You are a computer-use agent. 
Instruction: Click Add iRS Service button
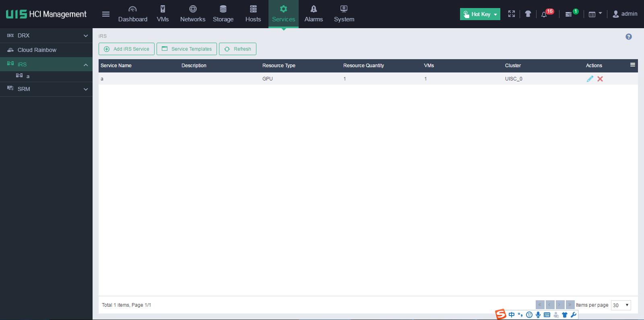[x=126, y=49]
